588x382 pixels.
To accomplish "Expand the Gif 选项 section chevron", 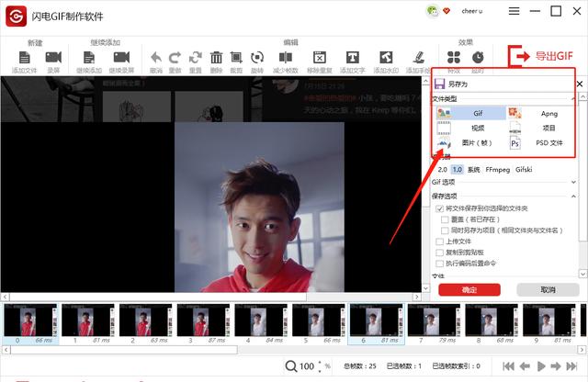I will click(573, 182).
